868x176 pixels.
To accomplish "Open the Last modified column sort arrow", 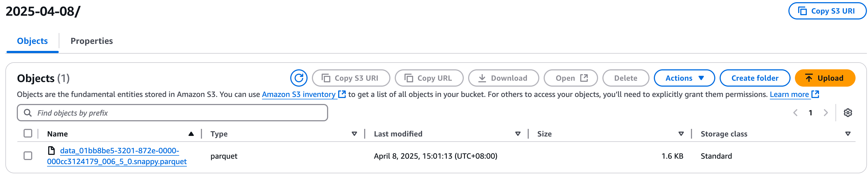I will point(518,134).
